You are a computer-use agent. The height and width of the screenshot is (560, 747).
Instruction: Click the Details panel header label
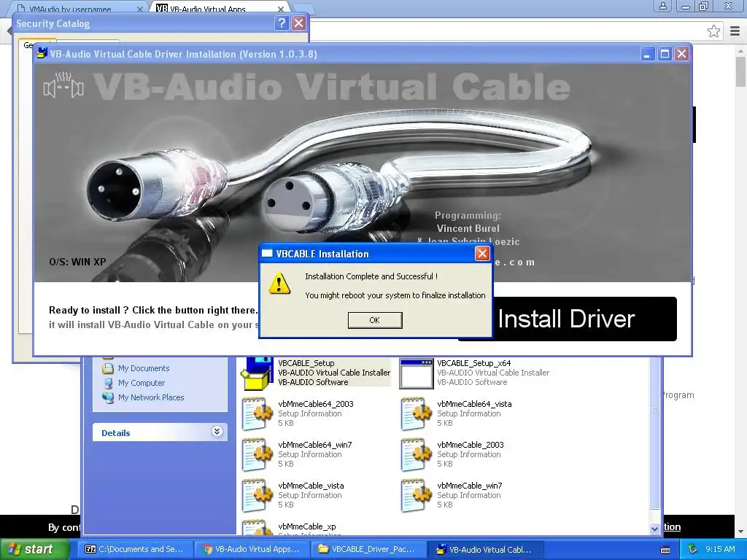coord(116,433)
